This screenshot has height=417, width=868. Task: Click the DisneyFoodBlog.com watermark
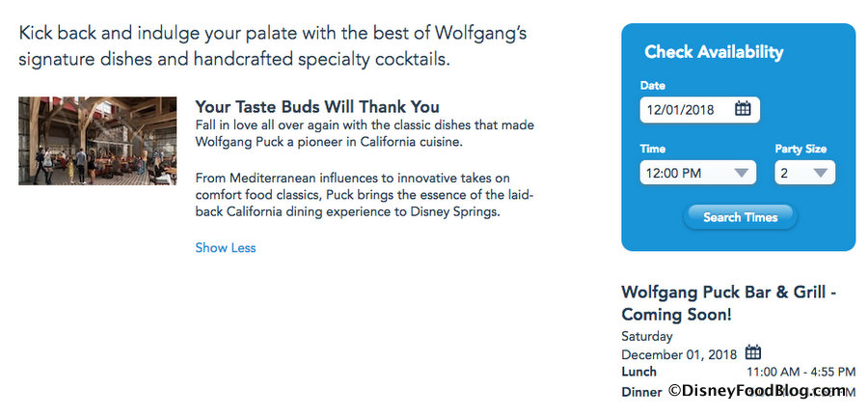[757, 391]
